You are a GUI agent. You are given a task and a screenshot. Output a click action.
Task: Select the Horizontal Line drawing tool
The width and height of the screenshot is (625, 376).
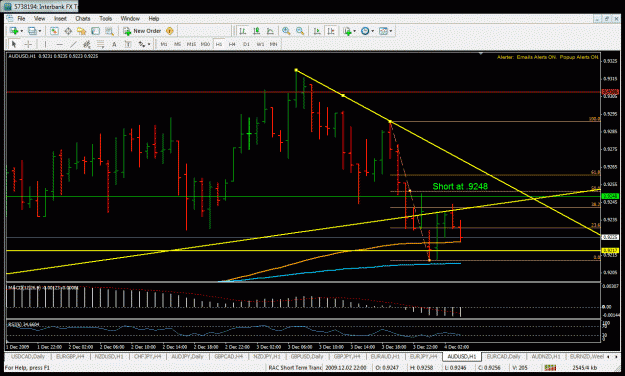pos(59,44)
